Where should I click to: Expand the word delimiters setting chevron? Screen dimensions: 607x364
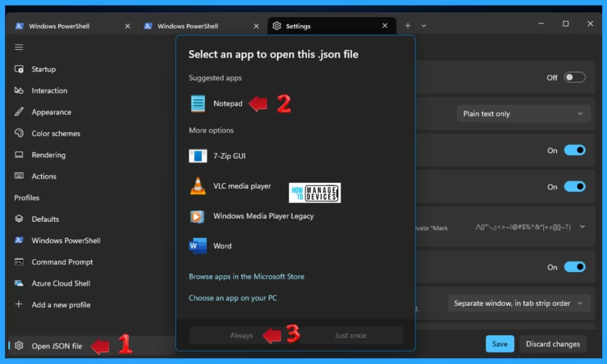[582, 227]
